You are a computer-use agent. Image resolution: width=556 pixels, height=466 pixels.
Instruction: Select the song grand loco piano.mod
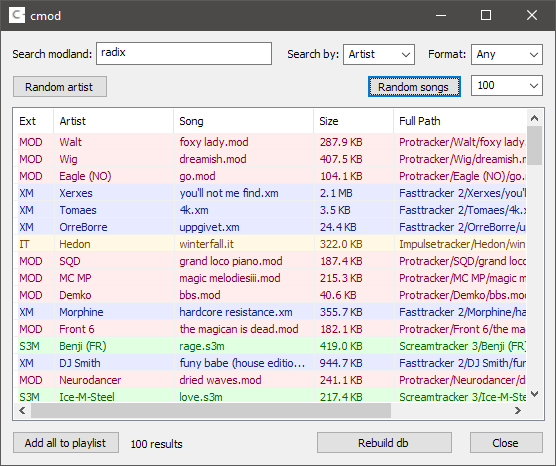[231, 261]
